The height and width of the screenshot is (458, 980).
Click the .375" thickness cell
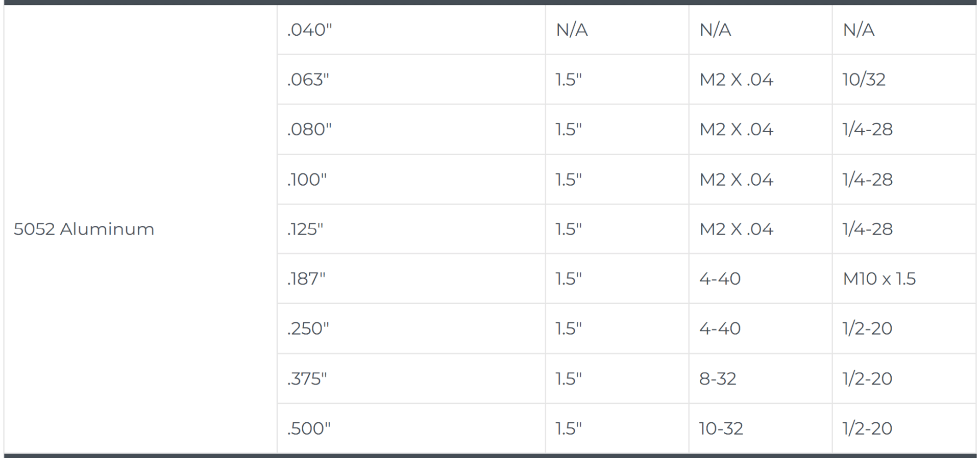pos(411,378)
